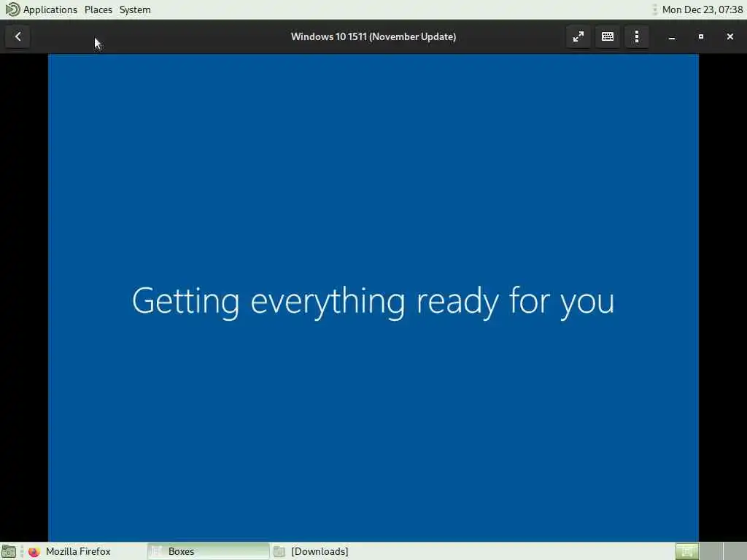The width and height of the screenshot is (747, 560).
Task: Select Boxes in the taskbar
Action: tap(208, 551)
